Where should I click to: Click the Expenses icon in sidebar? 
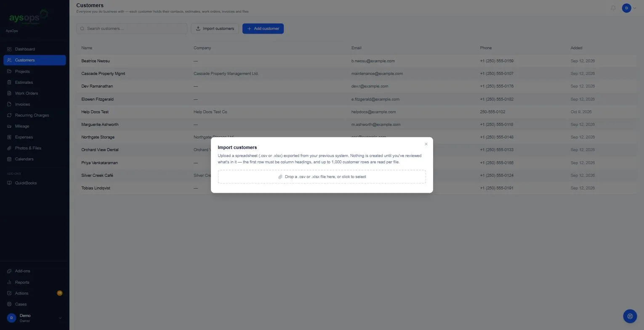9,137
